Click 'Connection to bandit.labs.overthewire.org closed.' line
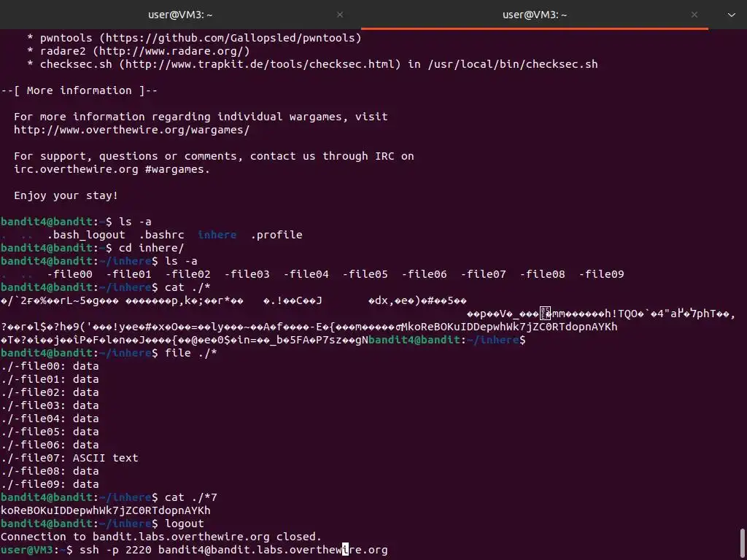The height and width of the screenshot is (560, 747). [x=161, y=537]
